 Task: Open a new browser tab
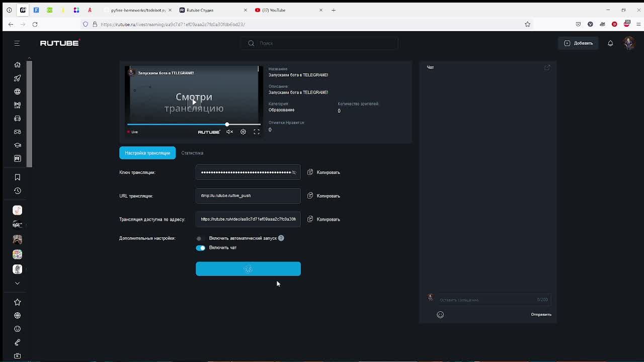click(x=333, y=10)
